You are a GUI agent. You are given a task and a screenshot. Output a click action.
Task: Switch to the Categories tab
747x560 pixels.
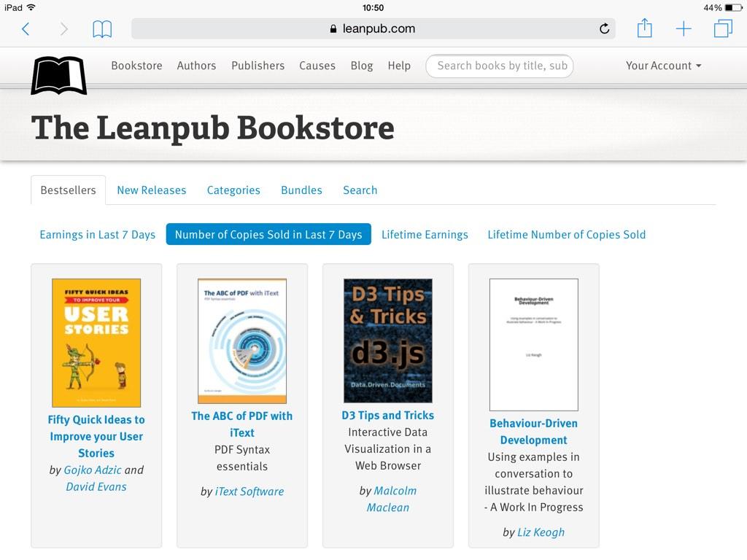click(233, 190)
